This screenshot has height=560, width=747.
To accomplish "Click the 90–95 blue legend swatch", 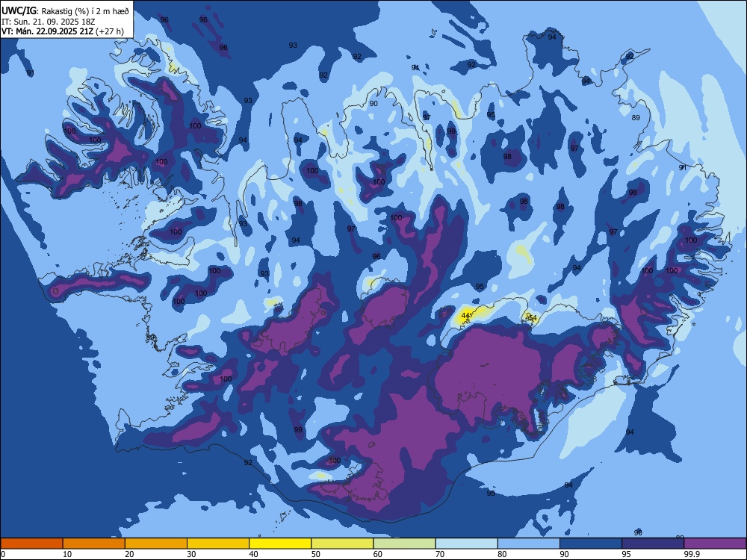I will [x=591, y=544].
